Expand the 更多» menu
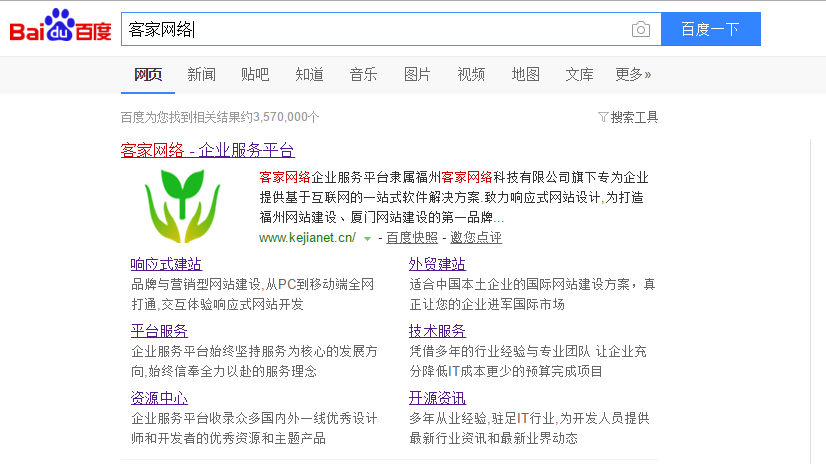The image size is (826, 464). tap(632, 74)
